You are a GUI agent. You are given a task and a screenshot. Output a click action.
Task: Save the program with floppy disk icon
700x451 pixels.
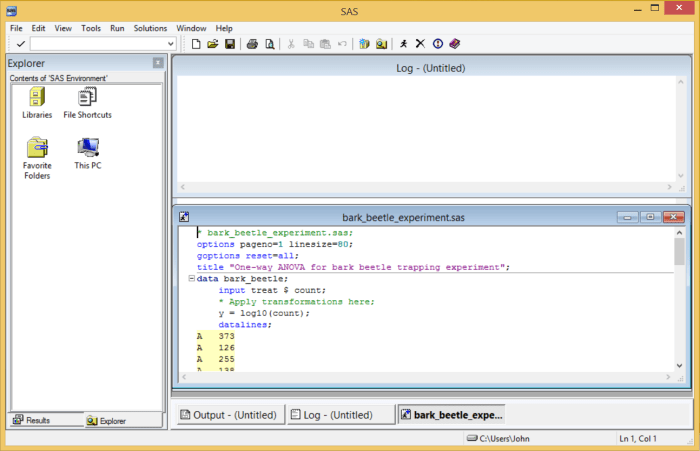pos(229,44)
